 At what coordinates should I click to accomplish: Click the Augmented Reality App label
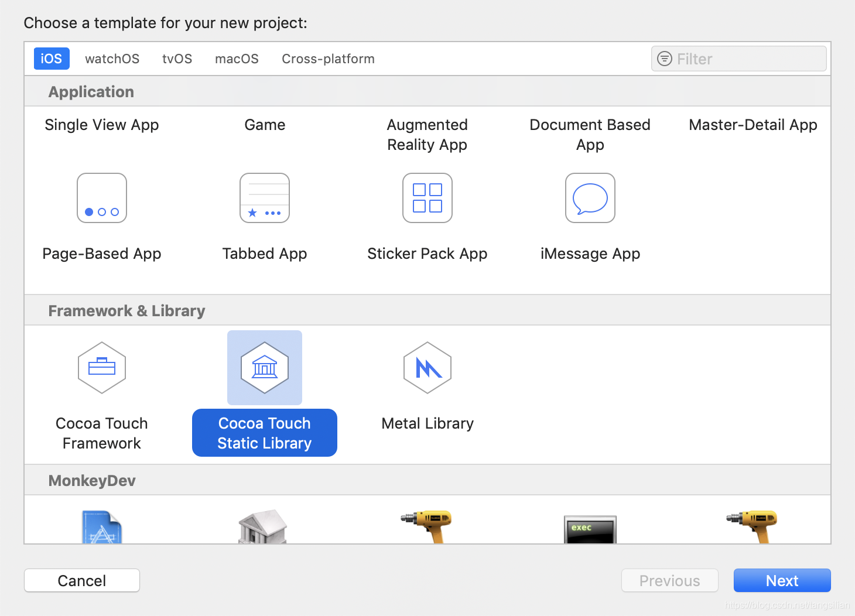tap(427, 135)
